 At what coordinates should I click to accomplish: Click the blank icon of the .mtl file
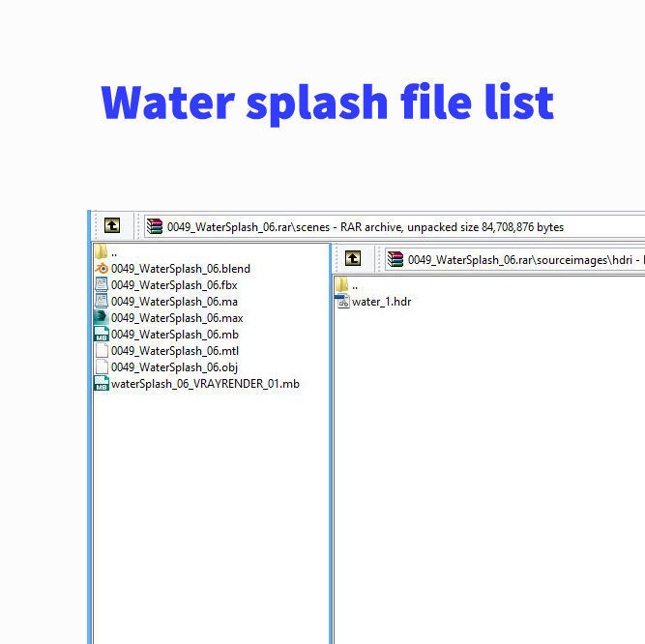102,350
